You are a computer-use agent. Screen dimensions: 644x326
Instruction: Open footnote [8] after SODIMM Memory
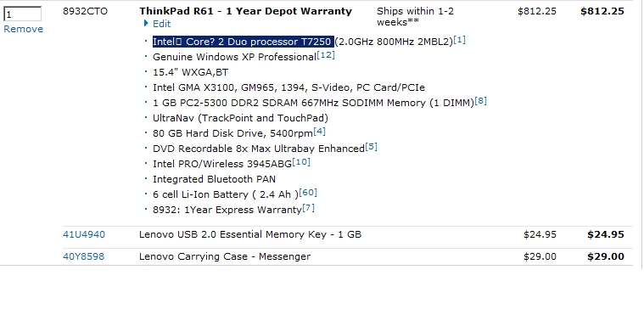(480, 101)
